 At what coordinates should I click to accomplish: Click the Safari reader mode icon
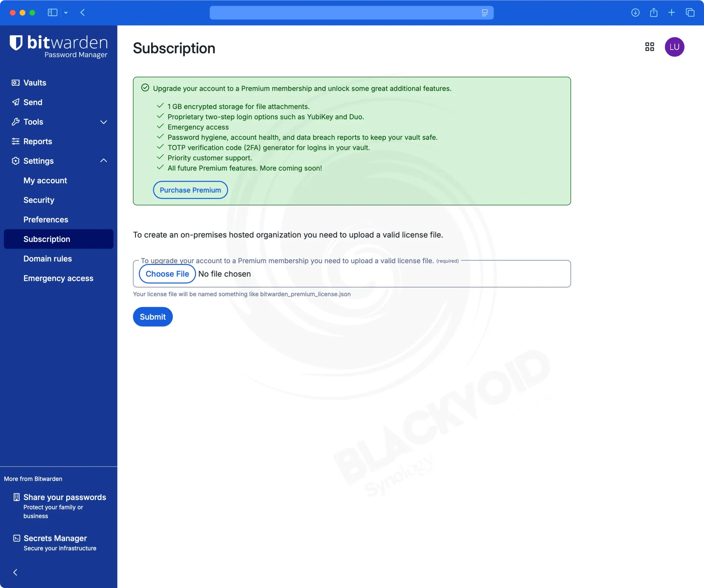pos(485,13)
